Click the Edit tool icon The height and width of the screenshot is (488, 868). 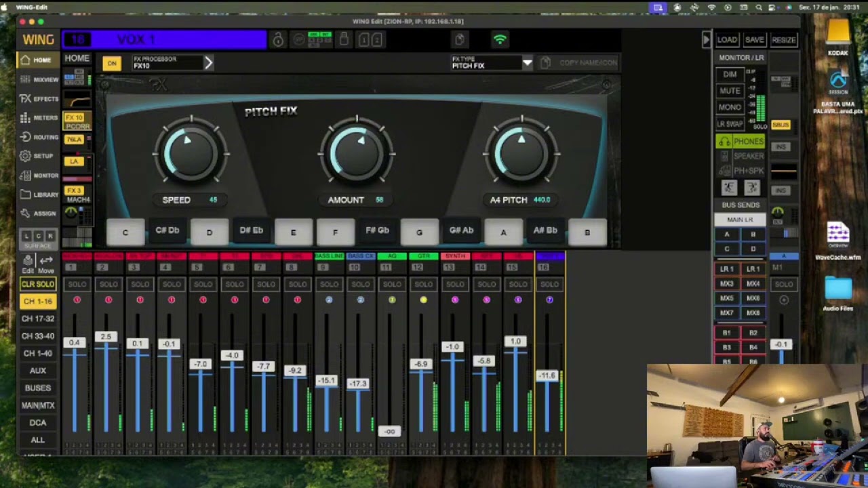tap(28, 264)
